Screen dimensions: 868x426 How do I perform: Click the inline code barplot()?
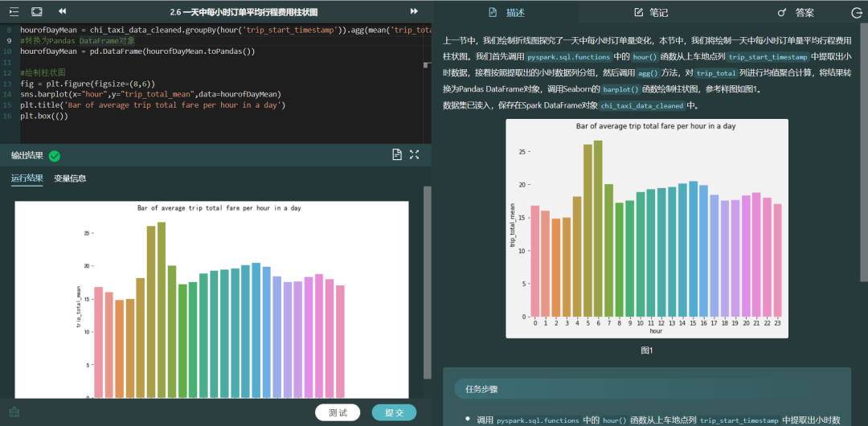pyautogui.click(x=621, y=89)
